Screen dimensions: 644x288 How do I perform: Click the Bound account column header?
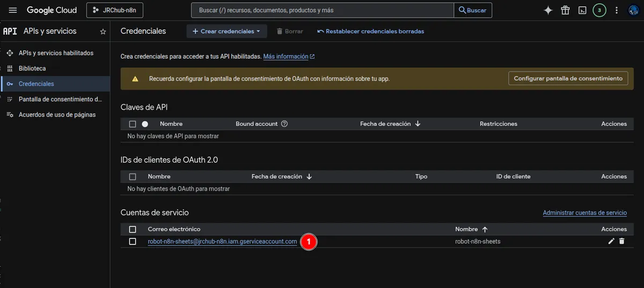click(x=257, y=124)
